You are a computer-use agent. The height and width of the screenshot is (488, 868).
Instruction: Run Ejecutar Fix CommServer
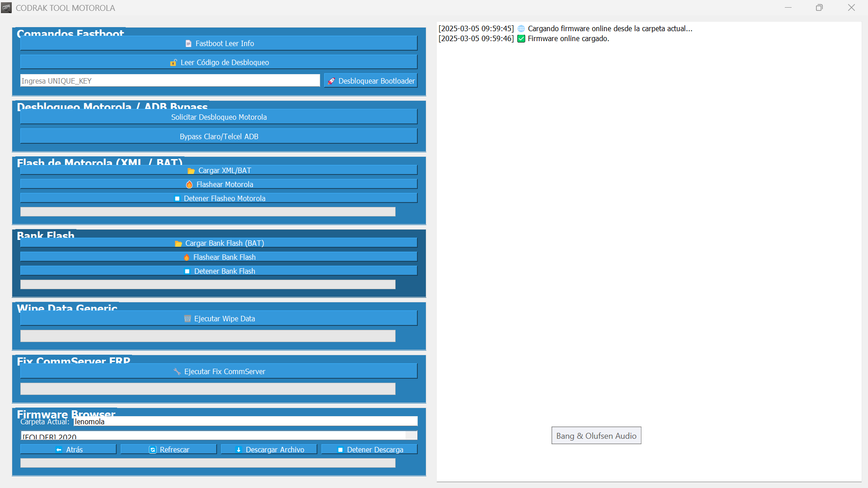(x=219, y=371)
